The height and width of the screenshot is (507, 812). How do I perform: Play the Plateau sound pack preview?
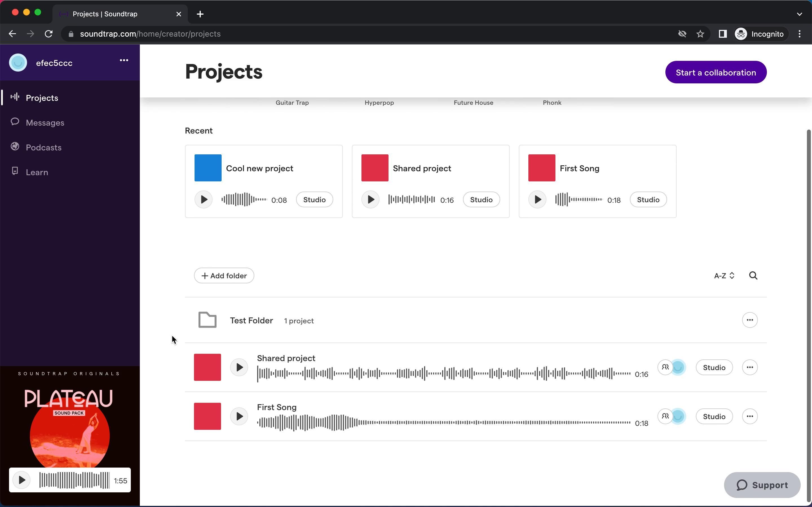click(21, 480)
